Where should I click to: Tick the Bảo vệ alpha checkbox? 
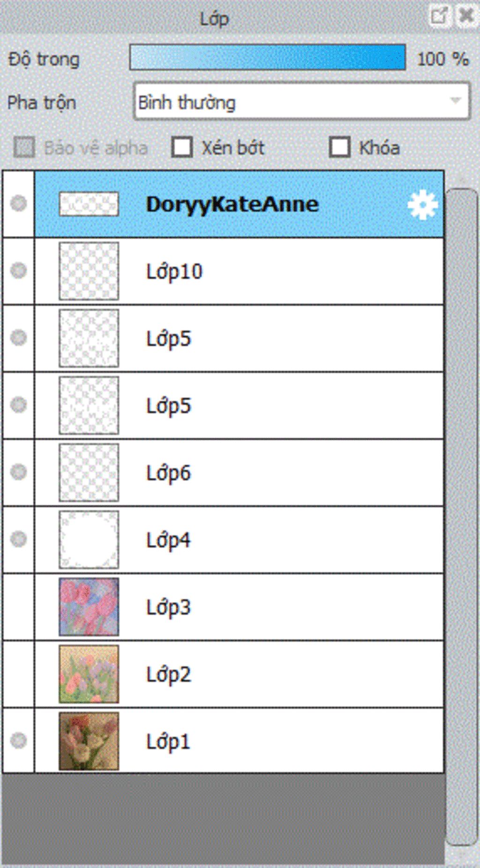click(x=24, y=147)
